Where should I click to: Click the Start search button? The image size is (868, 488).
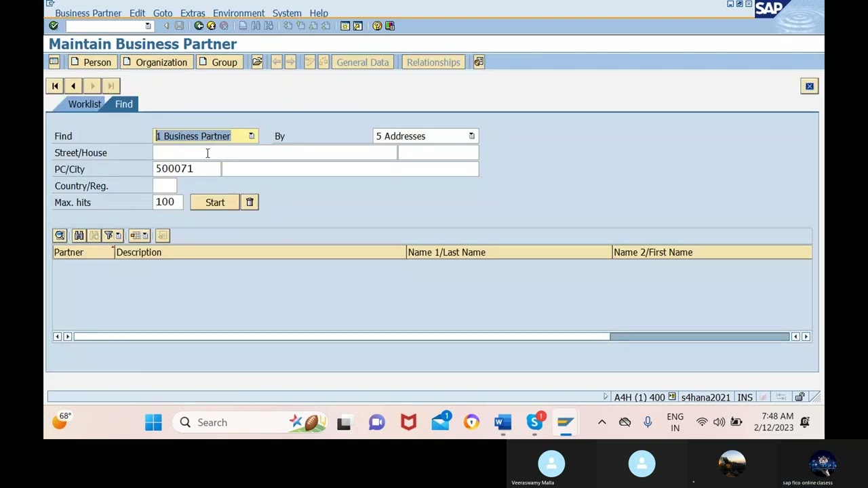[215, 202]
